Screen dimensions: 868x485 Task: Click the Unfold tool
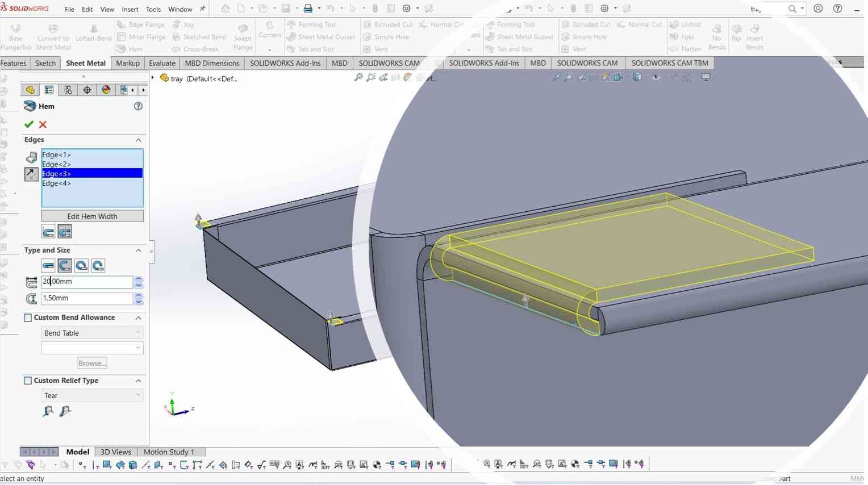coord(685,24)
